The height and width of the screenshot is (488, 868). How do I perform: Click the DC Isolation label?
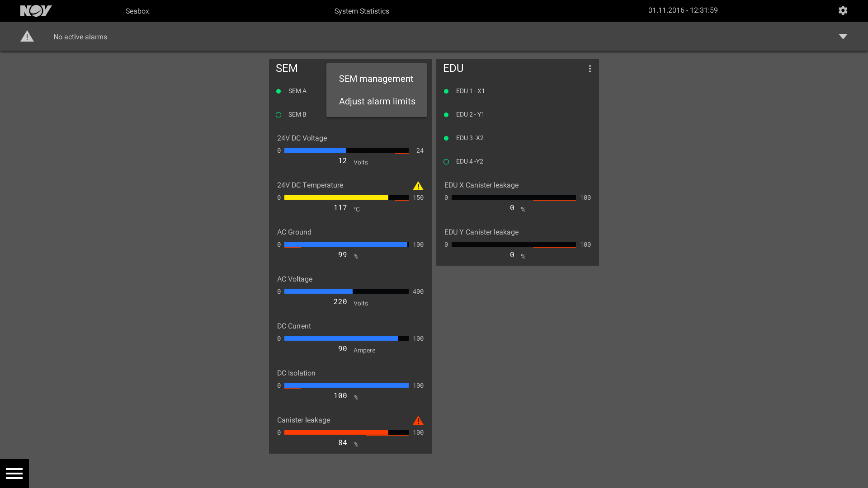296,373
